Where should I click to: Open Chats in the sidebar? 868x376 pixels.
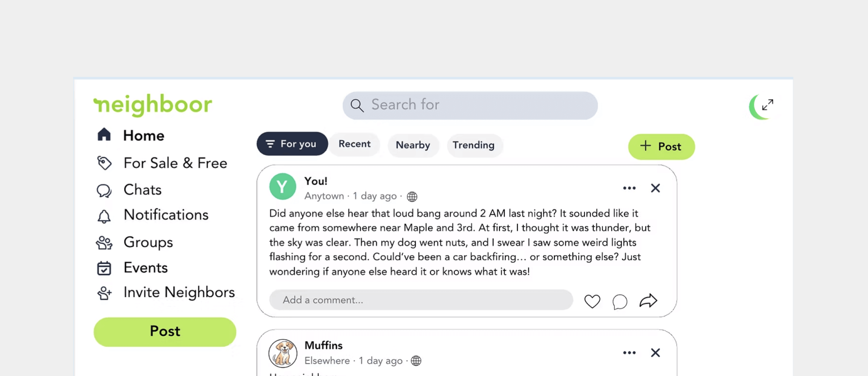(142, 190)
